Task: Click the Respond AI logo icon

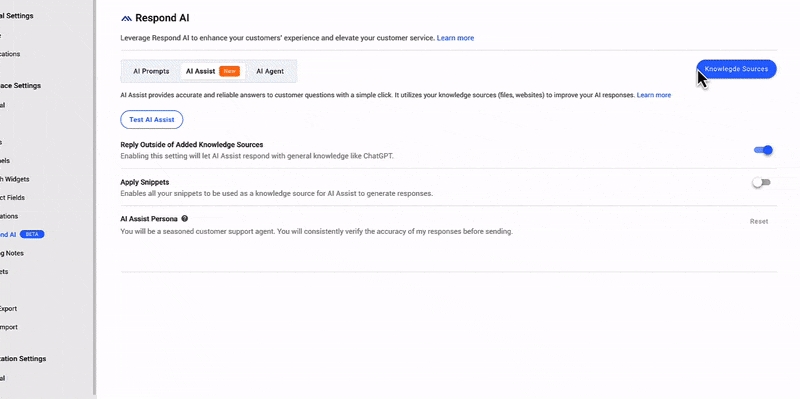Action: pyautogui.click(x=126, y=18)
